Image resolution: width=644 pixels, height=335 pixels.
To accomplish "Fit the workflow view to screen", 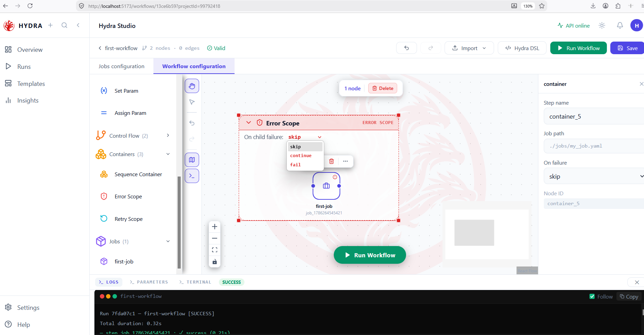I will click(214, 250).
